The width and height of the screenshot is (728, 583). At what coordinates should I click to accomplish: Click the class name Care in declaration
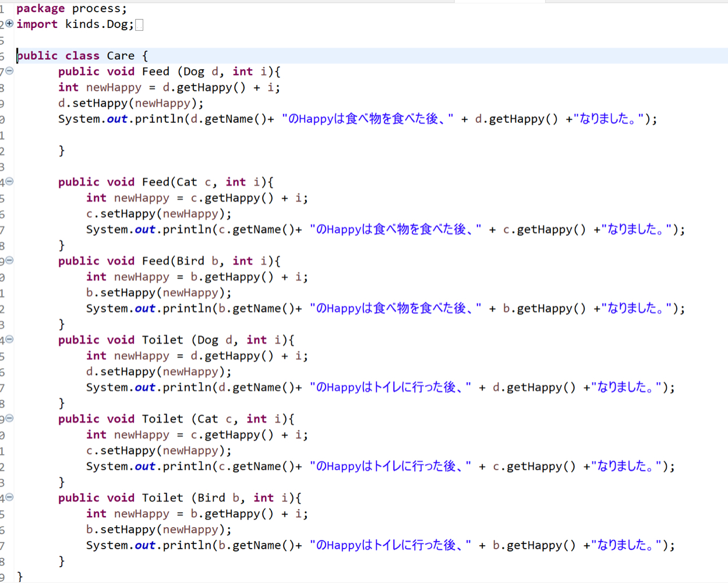[121, 56]
